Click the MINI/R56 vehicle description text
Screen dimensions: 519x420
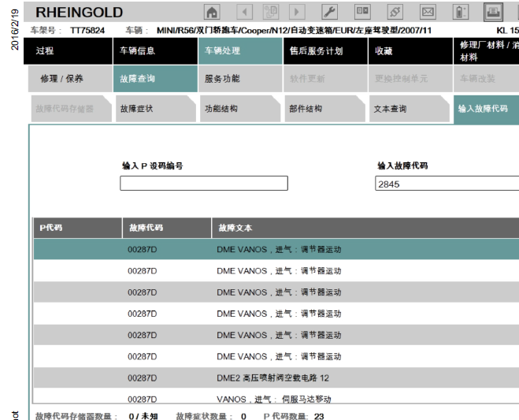[294, 31]
